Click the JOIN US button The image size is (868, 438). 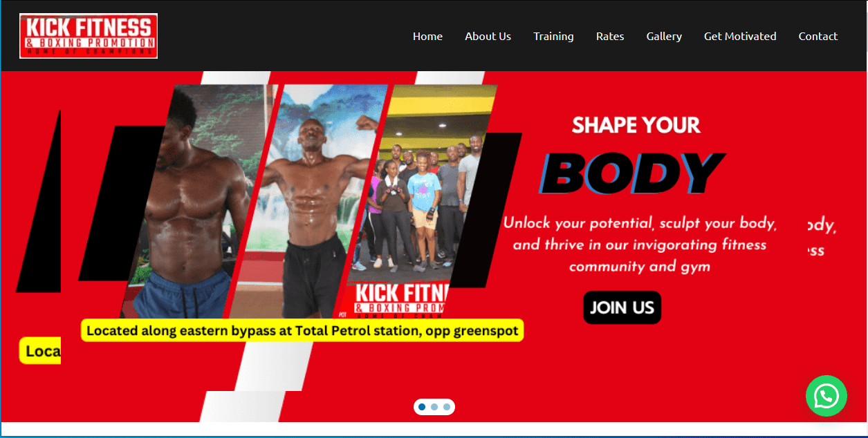[x=622, y=307]
